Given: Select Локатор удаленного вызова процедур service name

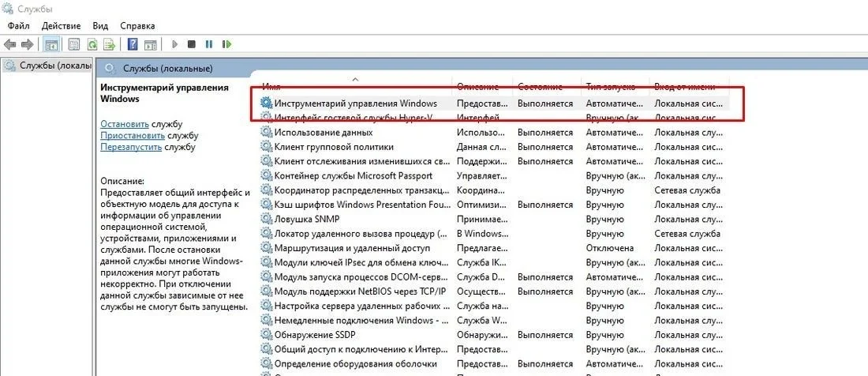Looking at the screenshot, I should click(x=361, y=234).
